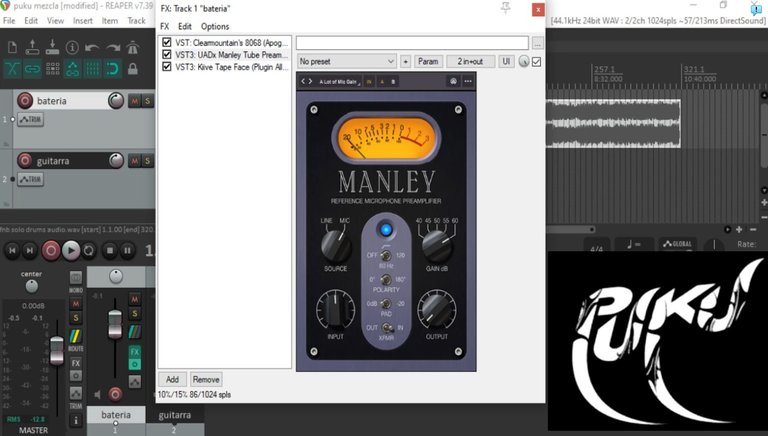Image resolution: width=768 pixels, height=436 pixels.
Task: Toggle the Locking padlock icon
Action: (133, 69)
